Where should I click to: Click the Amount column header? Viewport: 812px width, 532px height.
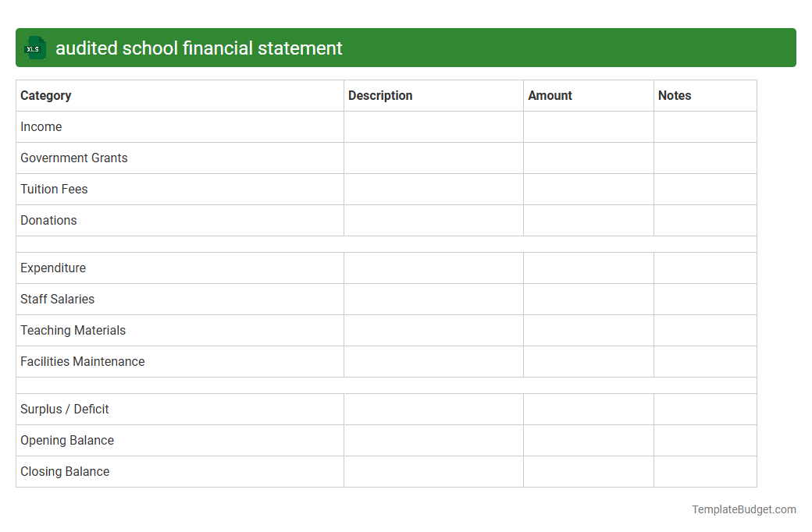point(550,95)
